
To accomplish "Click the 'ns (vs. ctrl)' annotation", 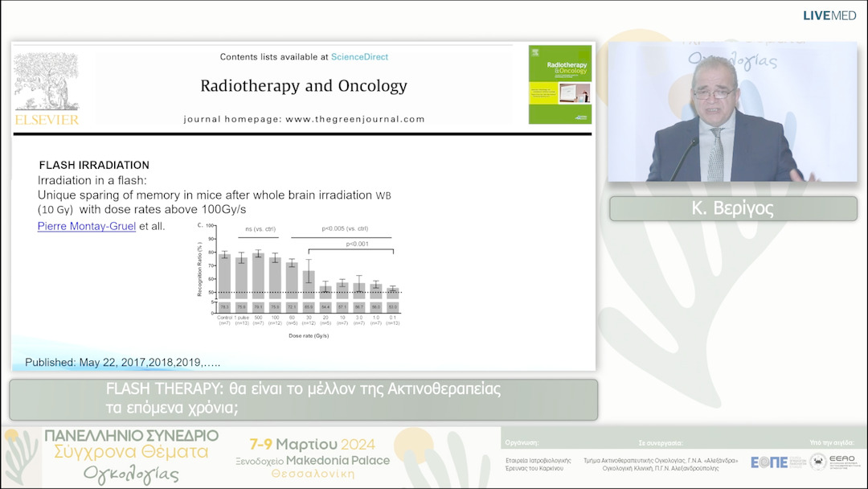I will pyautogui.click(x=260, y=228).
